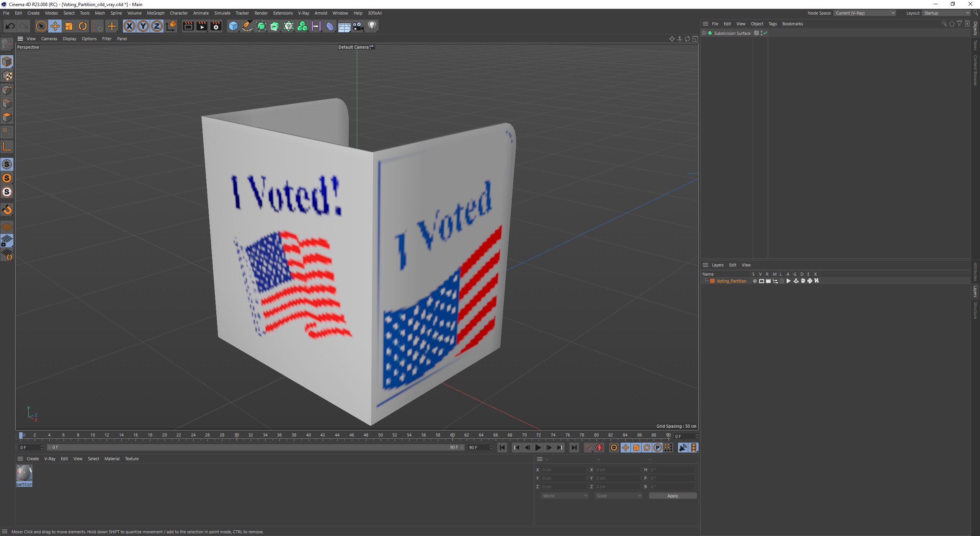This screenshot has height=536, width=980.
Task: Open Object Manager hamburger menu
Action: click(x=706, y=24)
